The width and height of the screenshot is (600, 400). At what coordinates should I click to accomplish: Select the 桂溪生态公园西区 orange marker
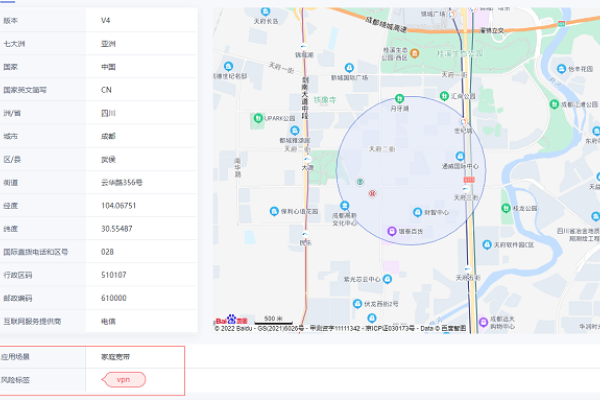click(x=414, y=53)
